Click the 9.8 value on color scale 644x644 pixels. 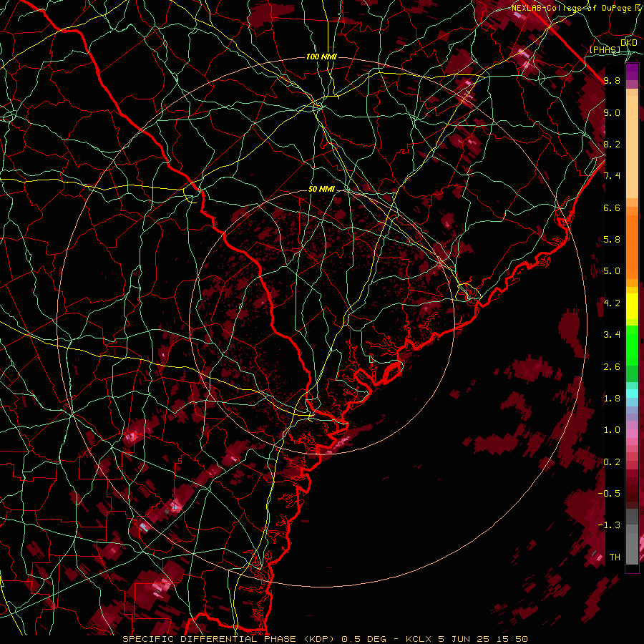click(612, 80)
